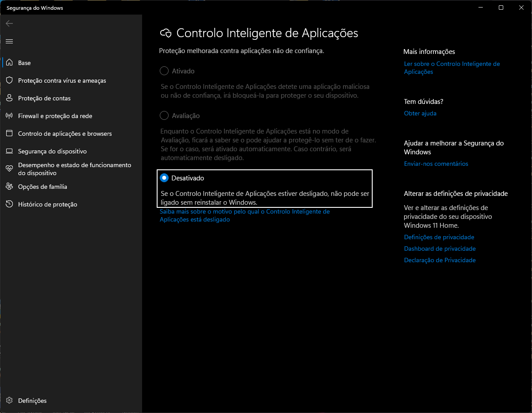The image size is (532, 413).
Task: Open Opções de família
Action: tap(71, 187)
